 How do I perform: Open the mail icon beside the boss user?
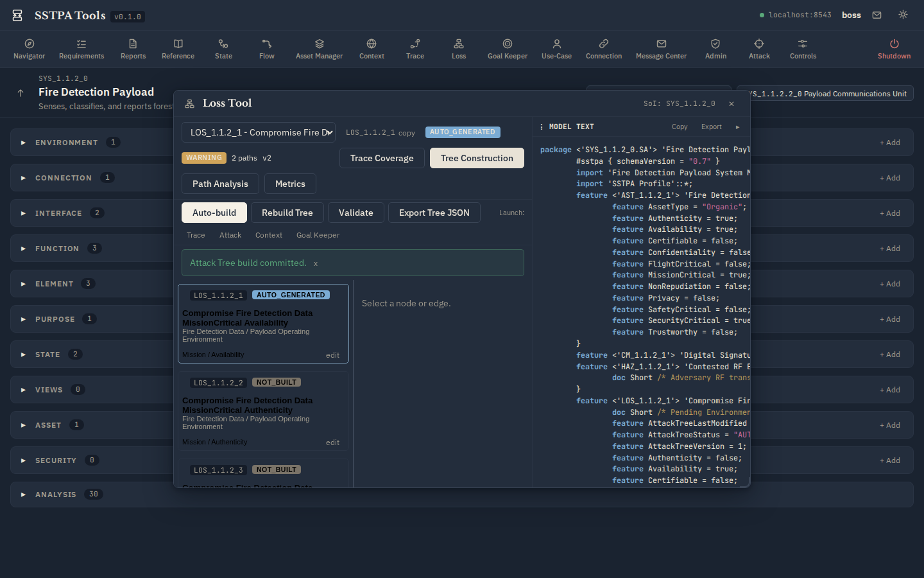[x=877, y=15]
